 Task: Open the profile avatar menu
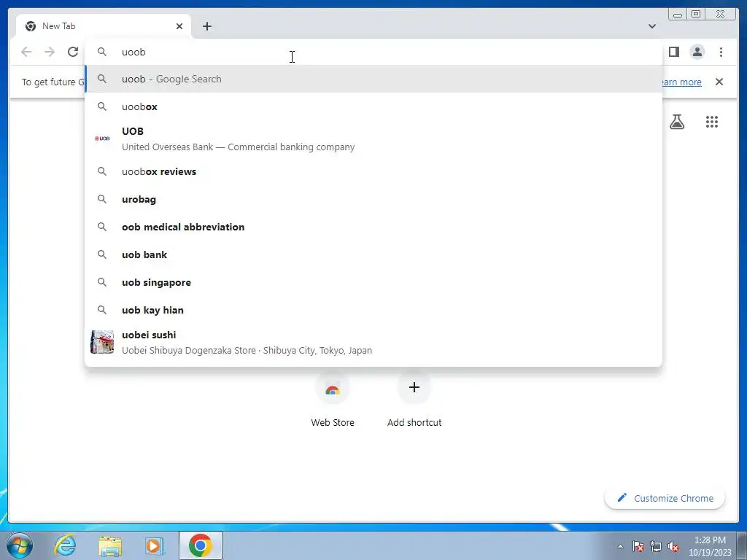tap(697, 52)
